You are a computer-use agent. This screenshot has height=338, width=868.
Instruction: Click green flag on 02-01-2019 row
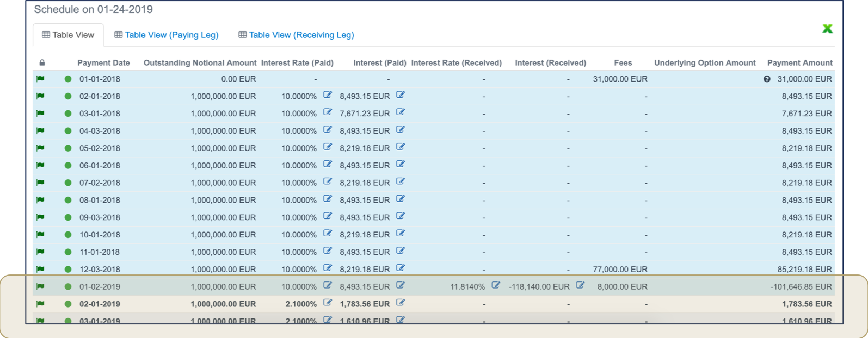[x=40, y=304]
